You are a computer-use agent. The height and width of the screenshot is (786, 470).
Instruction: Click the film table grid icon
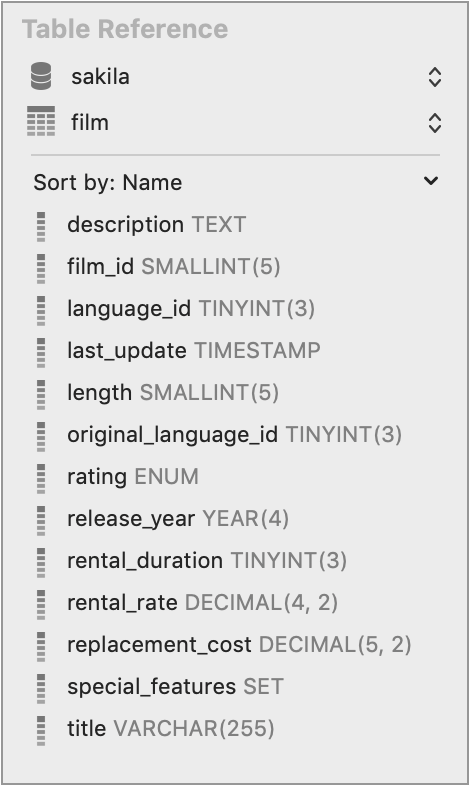(x=41, y=121)
